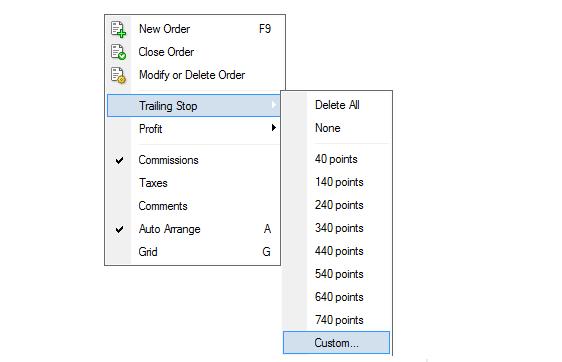The height and width of the screenshot is (362, 562).
Task: Toggle the Commissions checkmark
Action: pyautogui.click(x=119, y=160)
